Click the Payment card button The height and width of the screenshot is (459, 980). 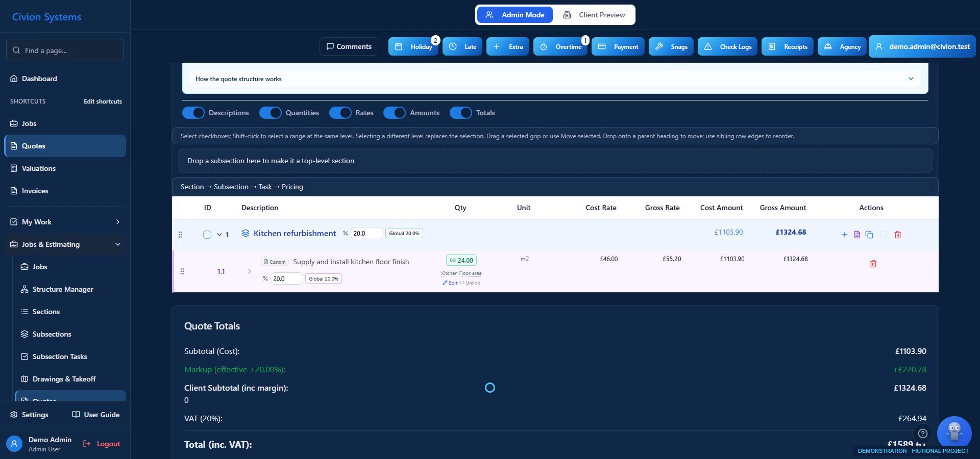(618, 46)
